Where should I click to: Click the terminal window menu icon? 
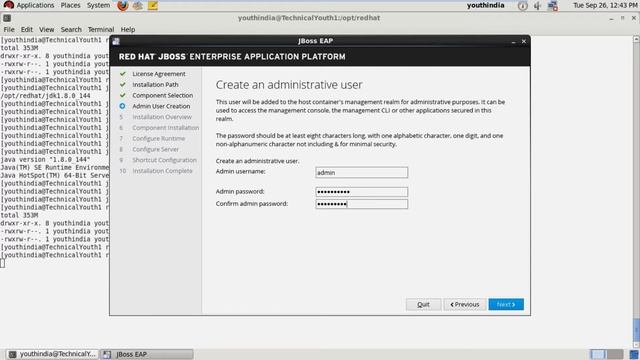7,18
